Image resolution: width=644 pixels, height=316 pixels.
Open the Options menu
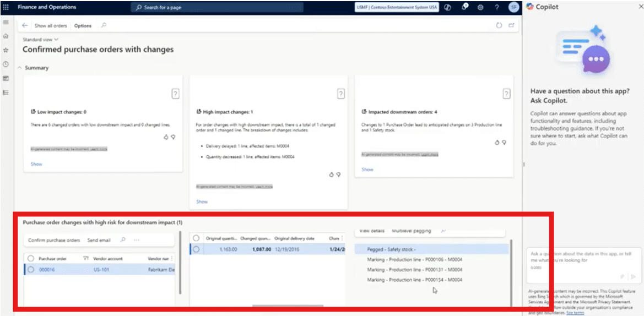tap(83, 26)
